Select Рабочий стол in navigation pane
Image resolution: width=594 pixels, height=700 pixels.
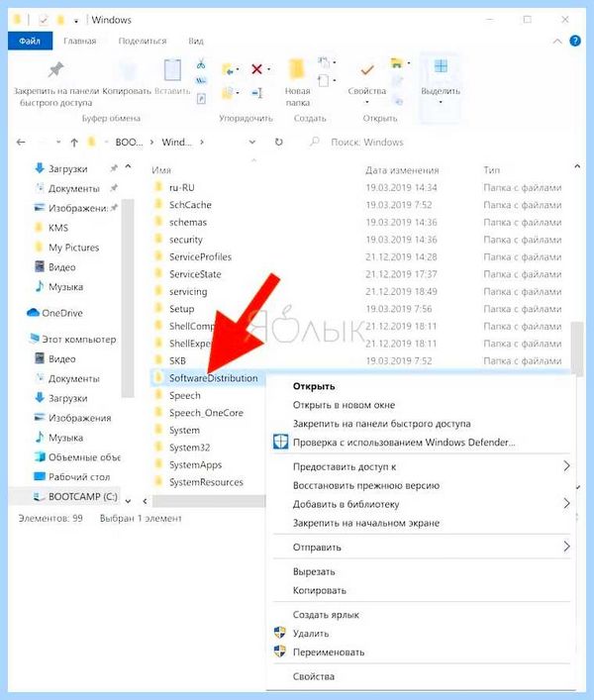tap(72, 477)
